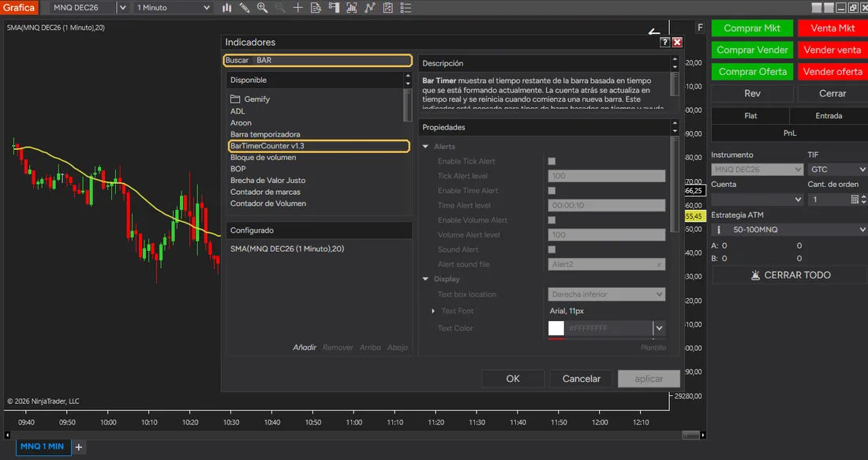Toggle the Chart Trader panel icon
Screen dimensions: 868x460
334,8
